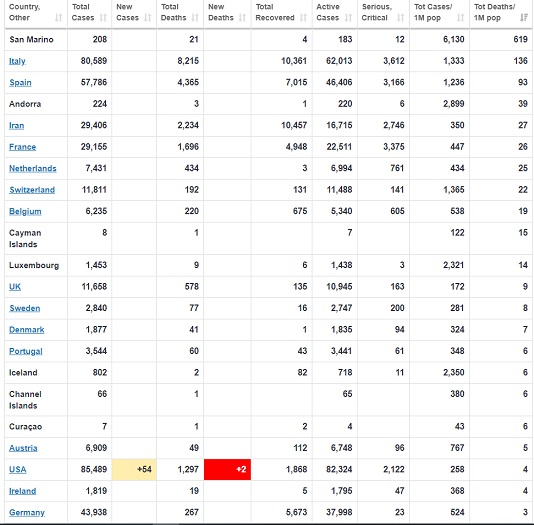Click France active cases 22,511
The width and height of the screenshot is (534, 525).
339,147
